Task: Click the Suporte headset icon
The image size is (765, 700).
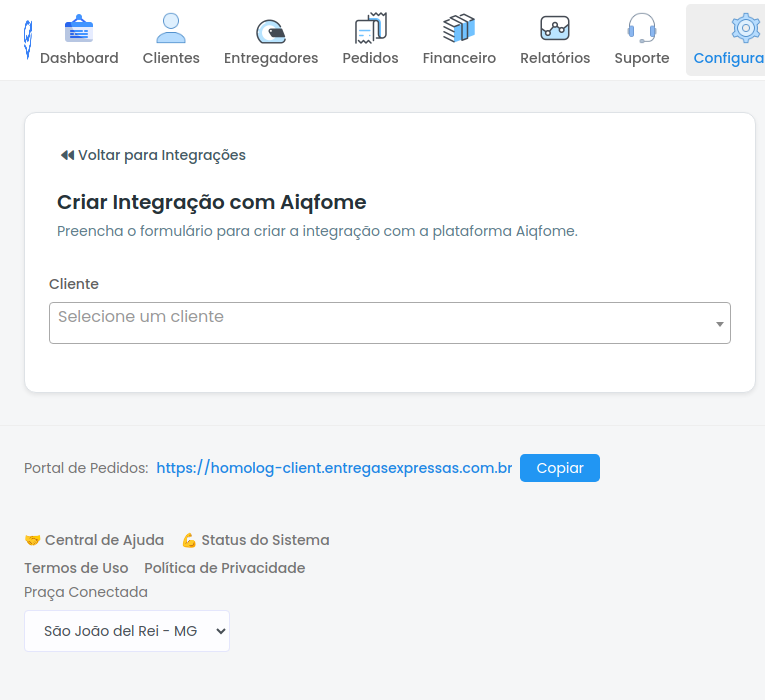Action: click(x=641, y=28)
